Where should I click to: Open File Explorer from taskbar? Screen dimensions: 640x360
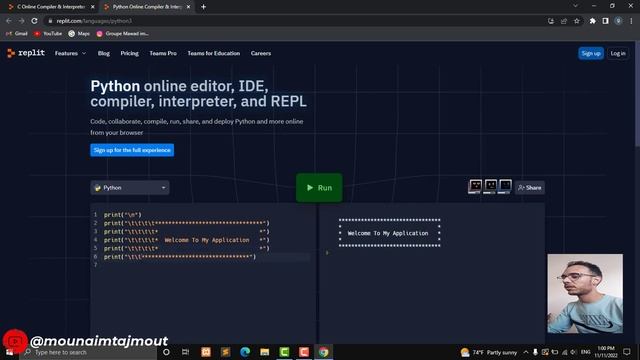pos(264,352)
